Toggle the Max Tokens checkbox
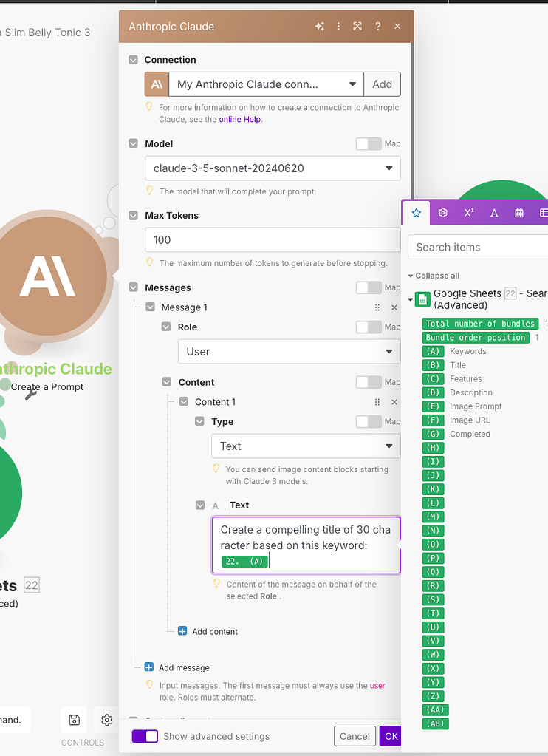 pyautogui.click(x=133, y=216)
